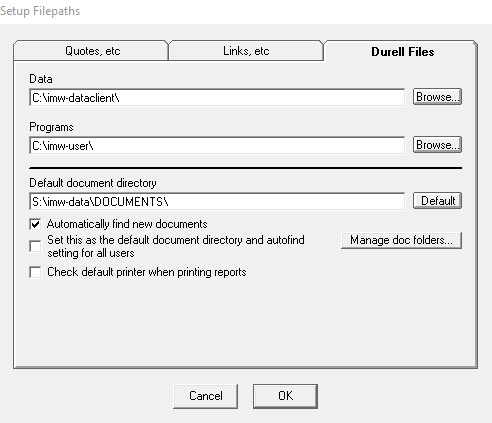Switch to the Quotes, etc tab

[91, 51]
